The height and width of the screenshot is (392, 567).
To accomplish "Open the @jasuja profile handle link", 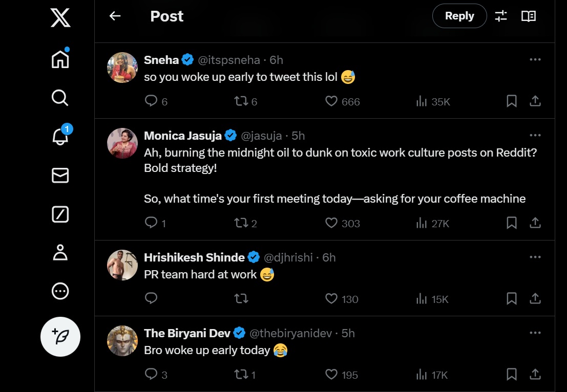I will click(x=261, y=136).
